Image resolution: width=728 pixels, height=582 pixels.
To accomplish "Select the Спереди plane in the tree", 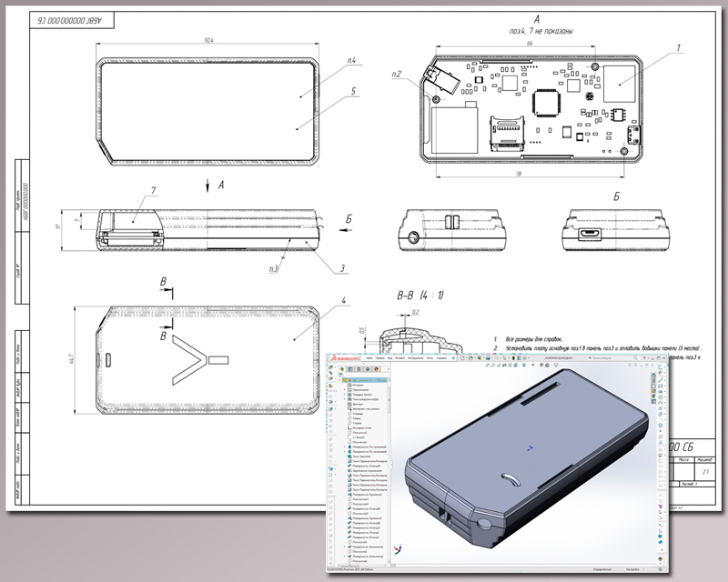I will click(x=356, y=414).
